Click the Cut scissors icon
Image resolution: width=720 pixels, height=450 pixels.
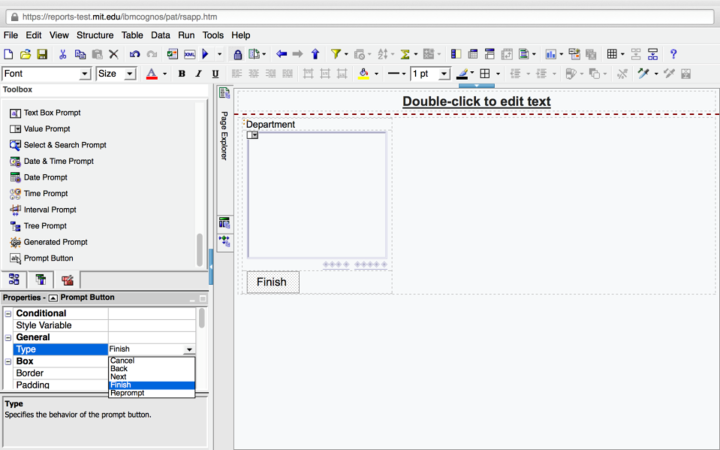[x=63, y=54]
